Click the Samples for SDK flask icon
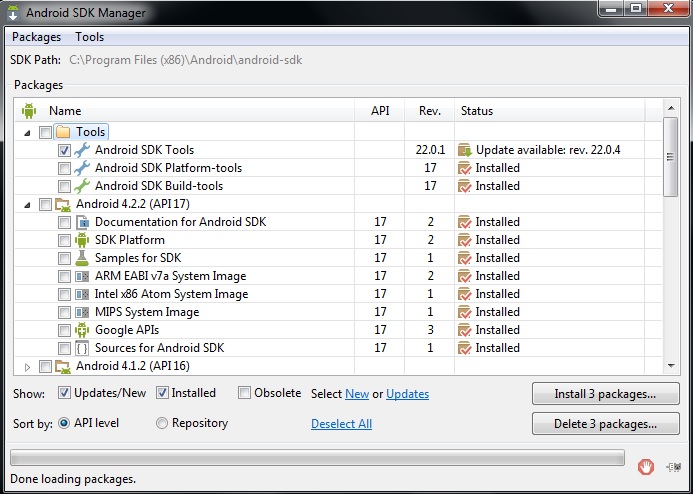 point(83,258)
